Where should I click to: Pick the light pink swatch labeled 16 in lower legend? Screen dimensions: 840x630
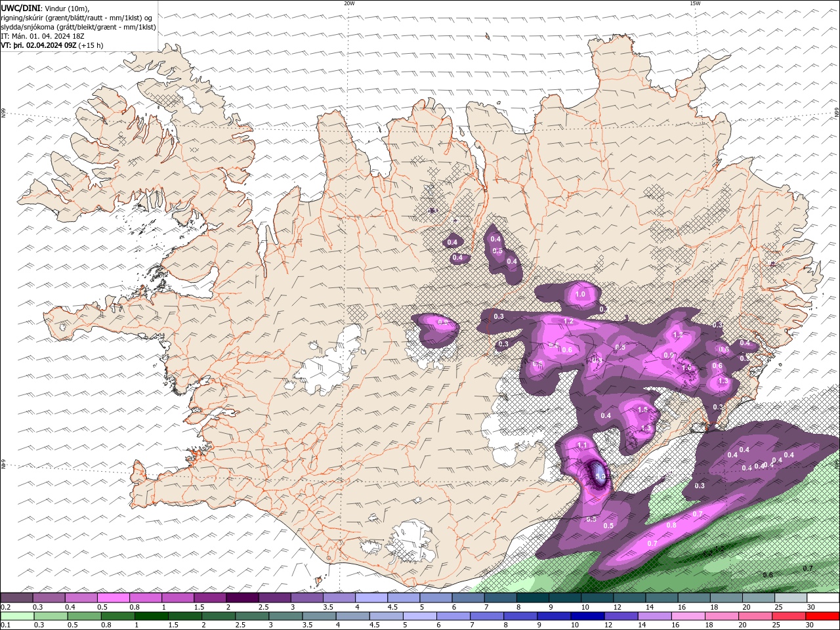688,616
